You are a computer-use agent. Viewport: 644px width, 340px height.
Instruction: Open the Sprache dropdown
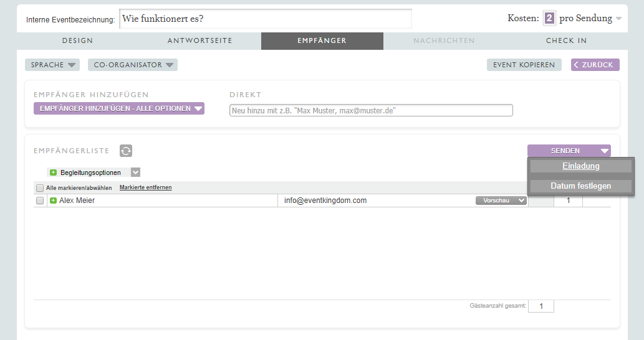pos(52,65)
